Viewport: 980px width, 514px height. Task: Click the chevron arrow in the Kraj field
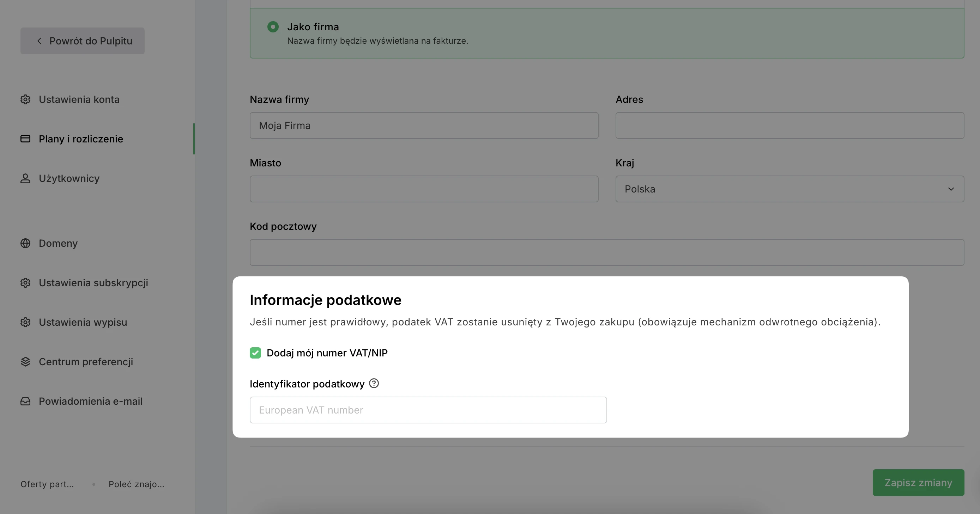tap(951, 189)
